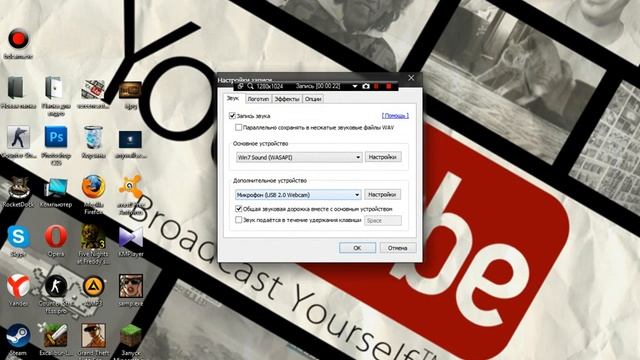Open Counter-Strike Source gunman icon

(18, 138)
